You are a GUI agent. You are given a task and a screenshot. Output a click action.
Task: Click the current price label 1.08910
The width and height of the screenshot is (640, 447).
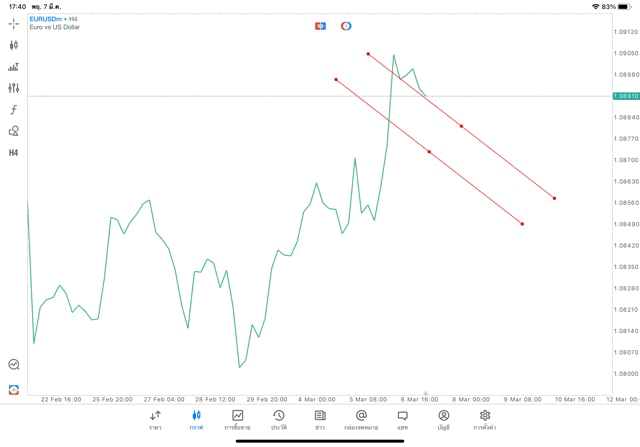click(x=626, y=96)
